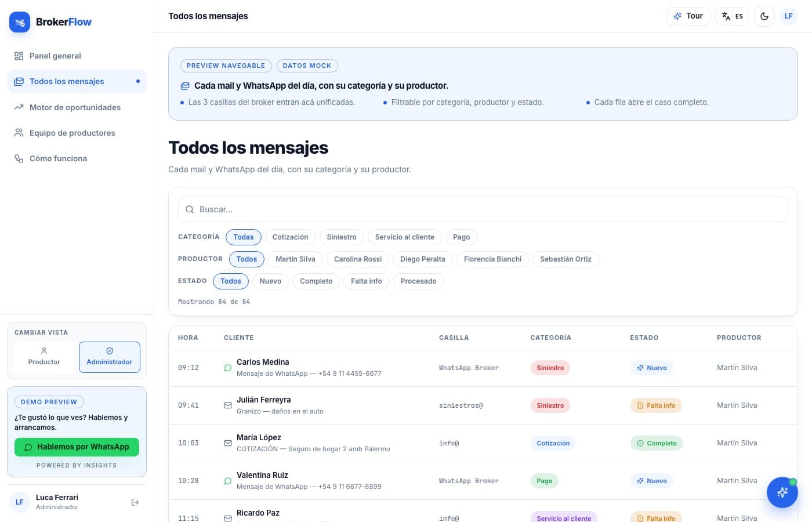Image resolution: width=812 pixels, height=522 pixels.
Task: Filter category by Siniestro chip
Action: pyautogui.click(x=342, y=237)
